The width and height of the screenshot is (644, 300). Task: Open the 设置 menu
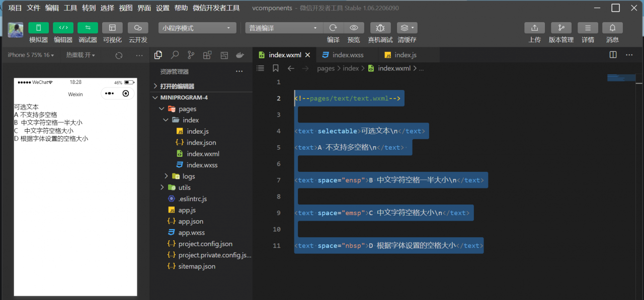[x=163, y=8]
